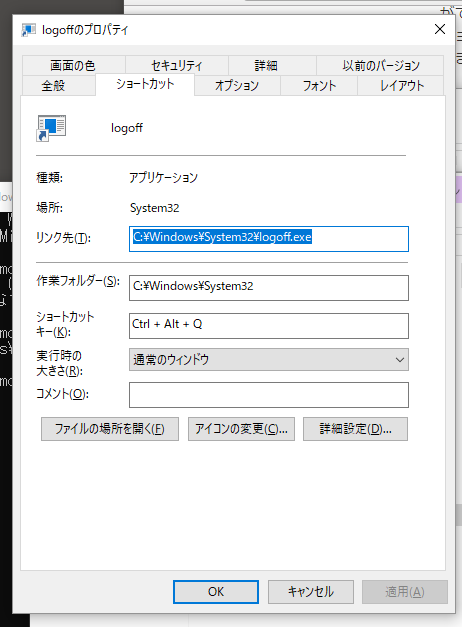Click the shortcut name text logoff
462x627 pixels.
(x=127, y=128)
